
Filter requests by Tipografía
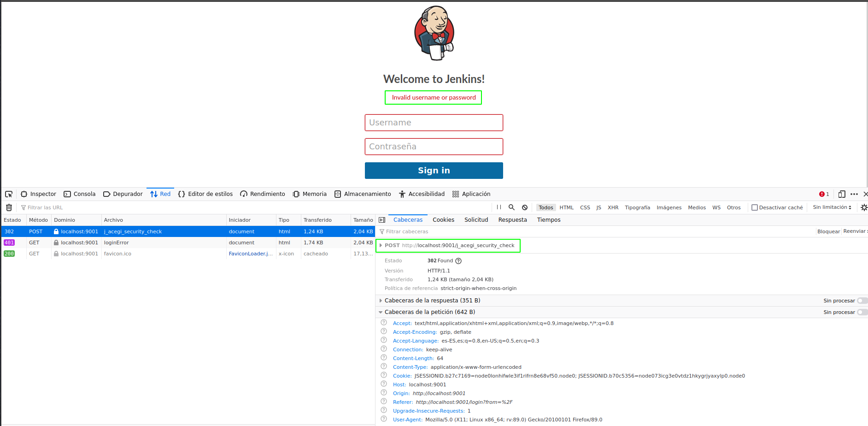click(x=638, y=207)
